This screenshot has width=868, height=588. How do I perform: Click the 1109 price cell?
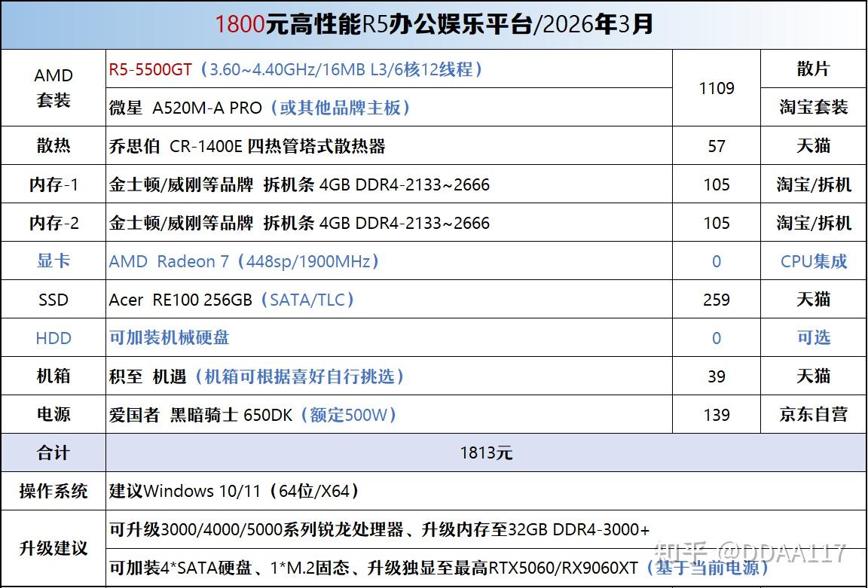(717, 88)
